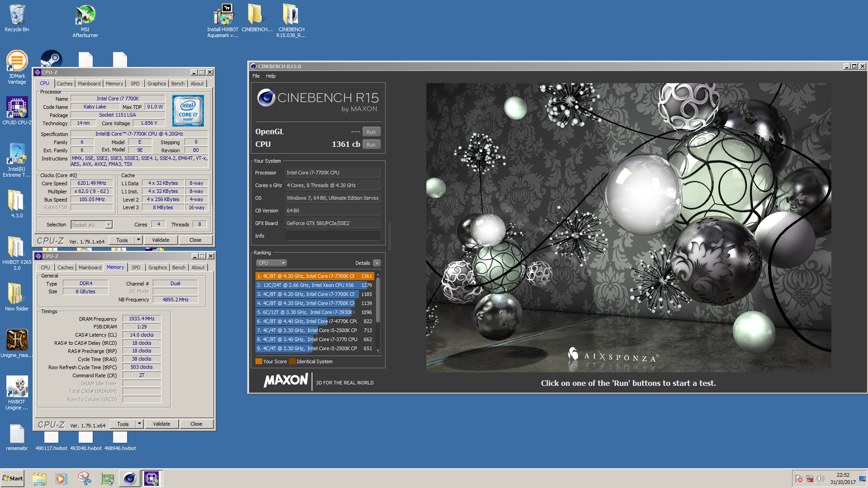Launch 3DMark Vantage desktop shortcut

17,67
